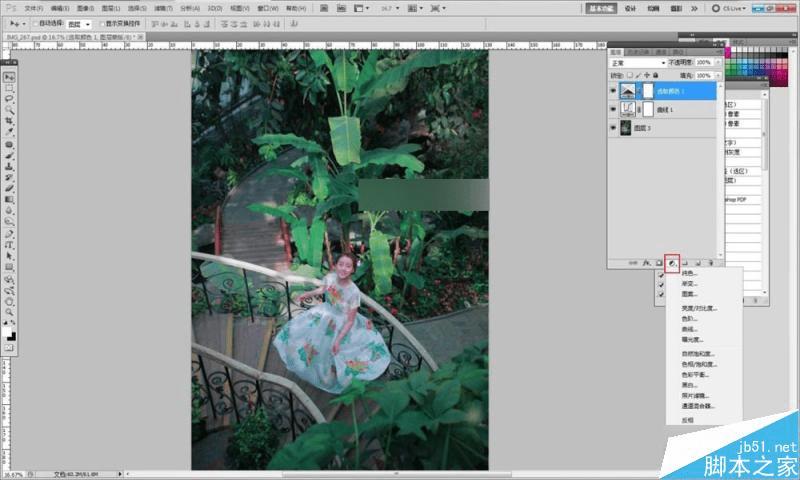800x480 pixels.
Task: Hide the 选取颜色 1 layer
Action: [615, 90]
